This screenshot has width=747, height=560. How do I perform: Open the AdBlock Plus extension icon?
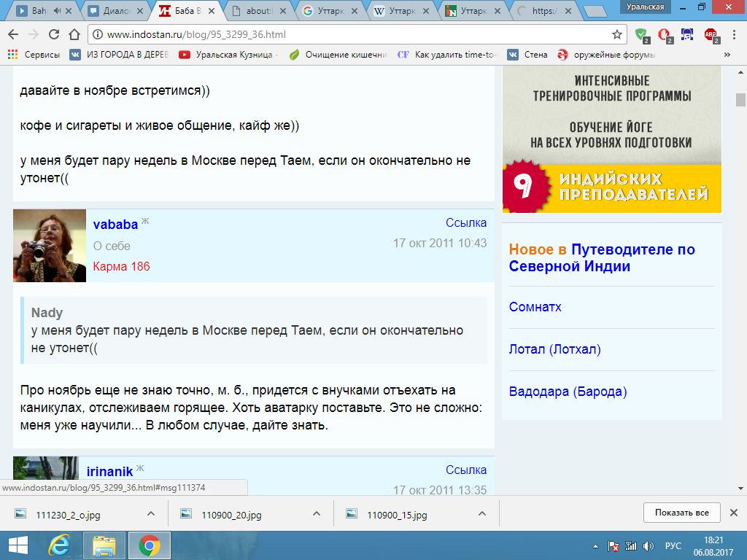(711, 34)
